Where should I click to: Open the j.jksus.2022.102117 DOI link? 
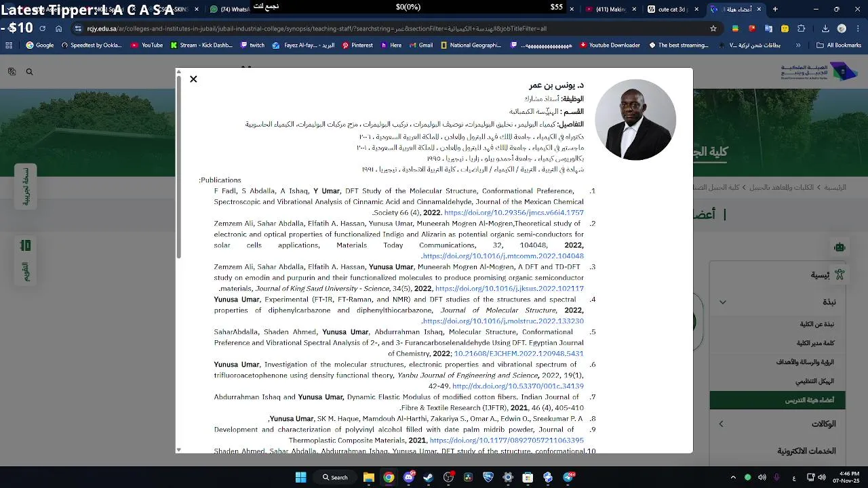509,289
